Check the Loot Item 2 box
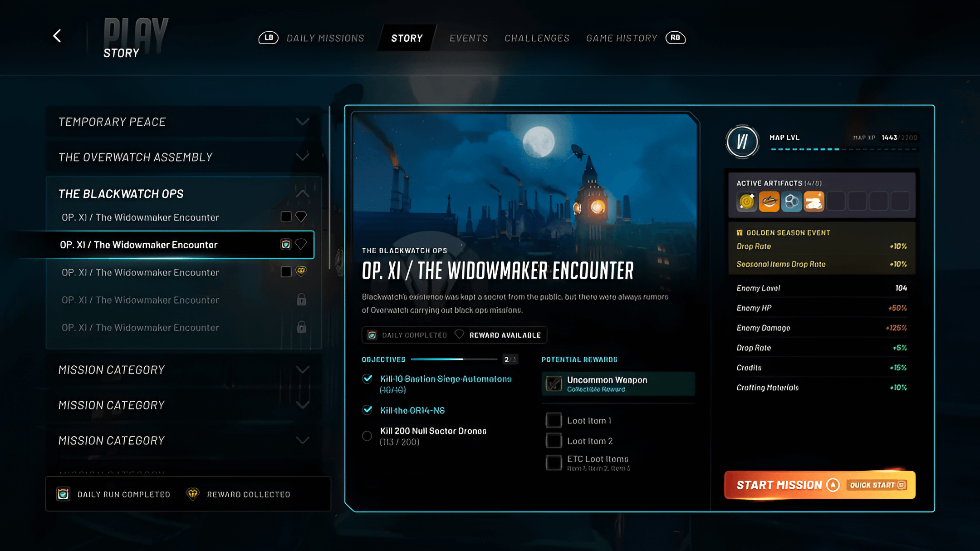980x551 pixels. point(554,441)
